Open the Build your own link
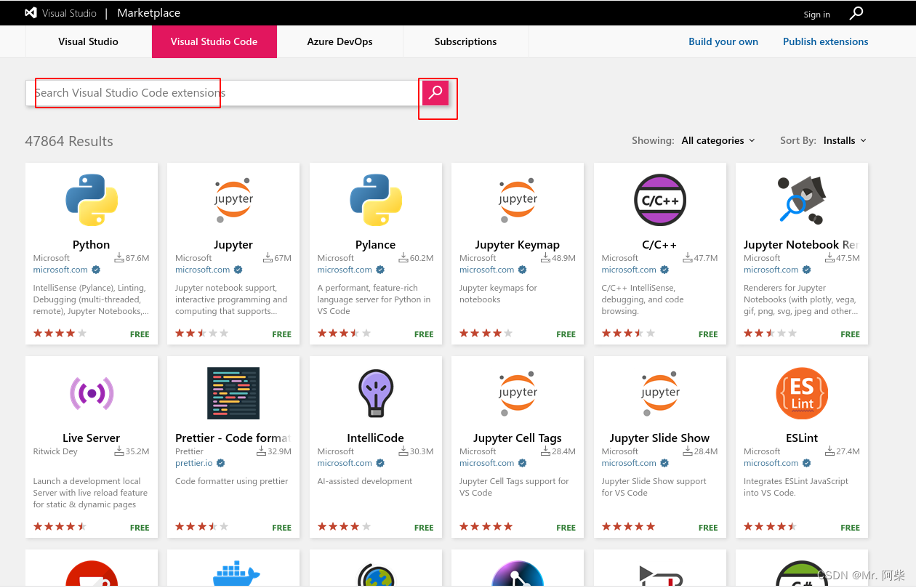The image size is (916, 588). (x=723, y=41)
